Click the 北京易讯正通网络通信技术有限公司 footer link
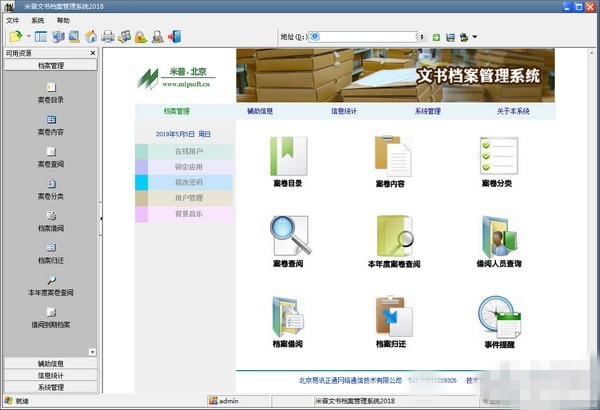This screenshot has width=600, height=410. click(x=350, y=381)
